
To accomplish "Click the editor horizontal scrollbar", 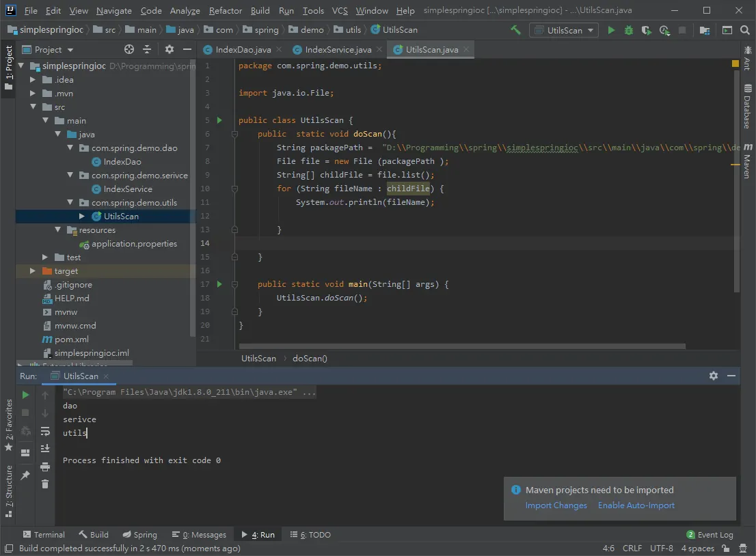I will click(462, 346).
